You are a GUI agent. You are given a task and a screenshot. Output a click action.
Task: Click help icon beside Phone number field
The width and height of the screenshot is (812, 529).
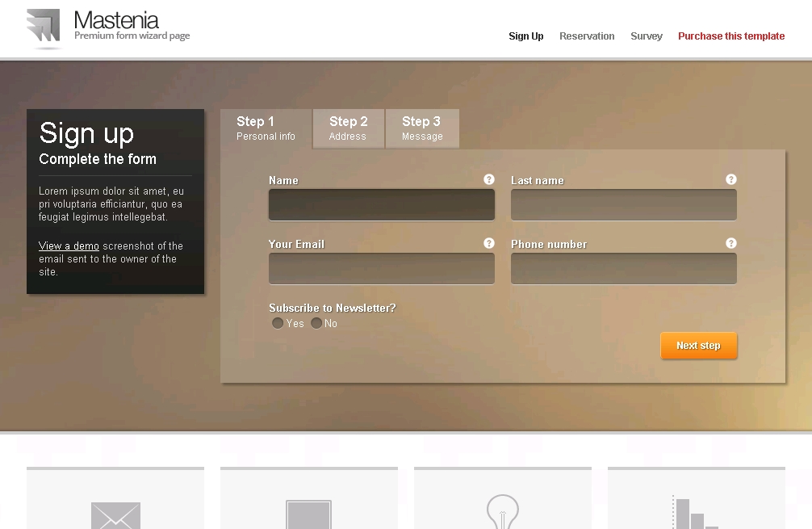[731, 243]
